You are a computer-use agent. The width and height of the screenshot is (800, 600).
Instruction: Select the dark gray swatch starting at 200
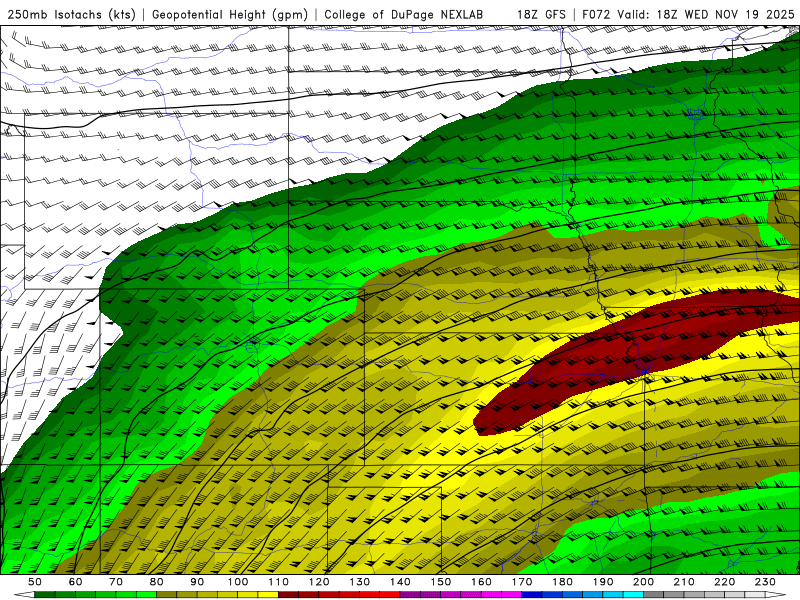(654, 595)
